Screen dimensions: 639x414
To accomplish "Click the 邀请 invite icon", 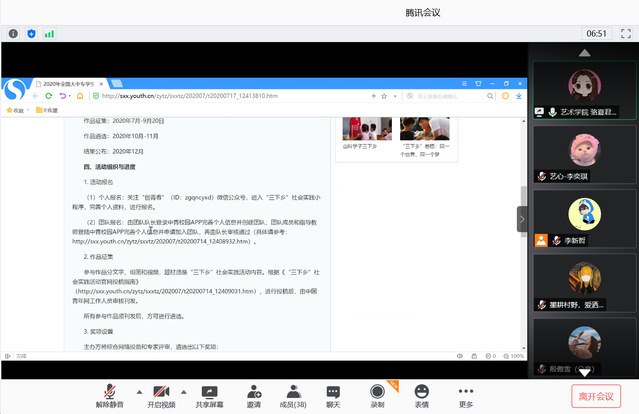I will tap(254, 395).
